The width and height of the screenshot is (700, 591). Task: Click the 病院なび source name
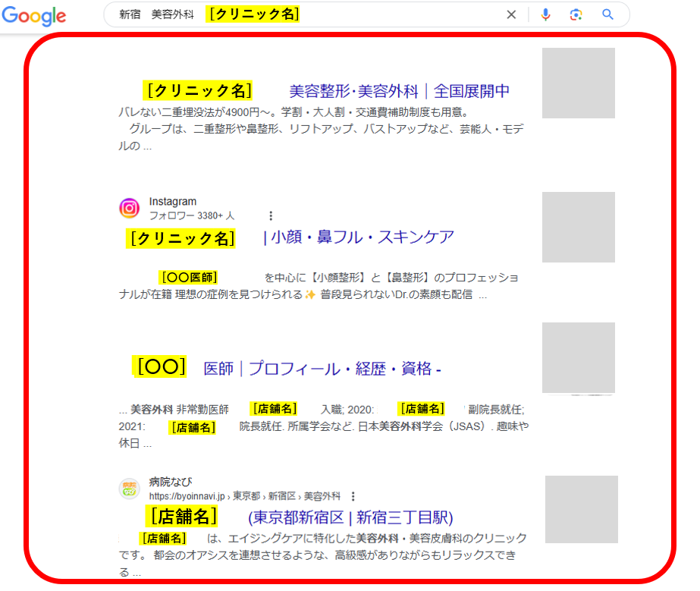tap(171, 482)
